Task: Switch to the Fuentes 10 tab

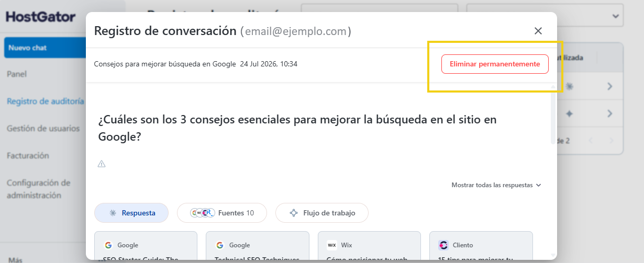Action: [222, 213]
